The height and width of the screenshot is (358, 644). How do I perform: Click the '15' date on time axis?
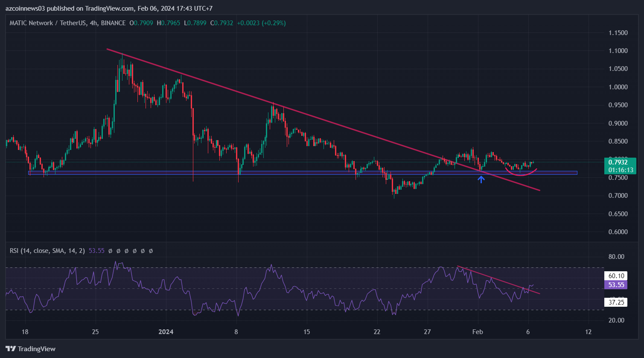click(x=306, y=332)
